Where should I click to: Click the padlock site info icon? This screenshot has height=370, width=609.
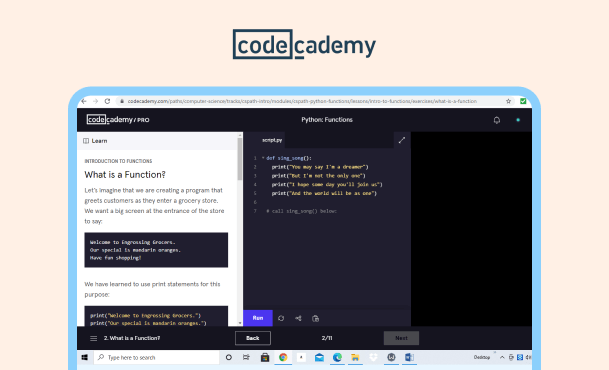[x=122, y=101]
